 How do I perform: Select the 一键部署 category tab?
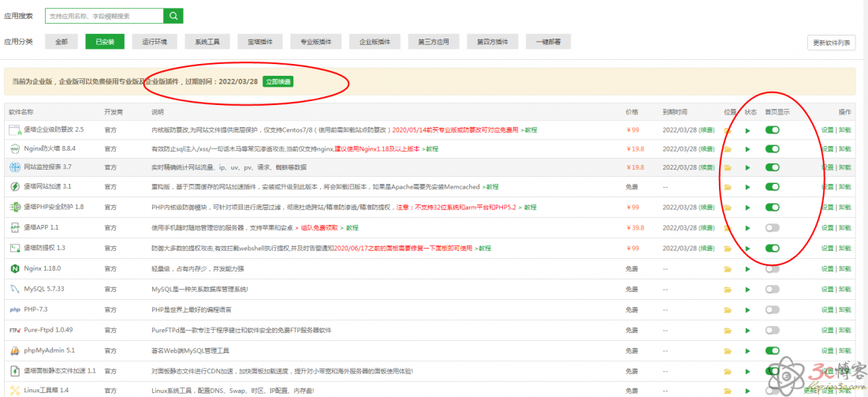point(549,42)
